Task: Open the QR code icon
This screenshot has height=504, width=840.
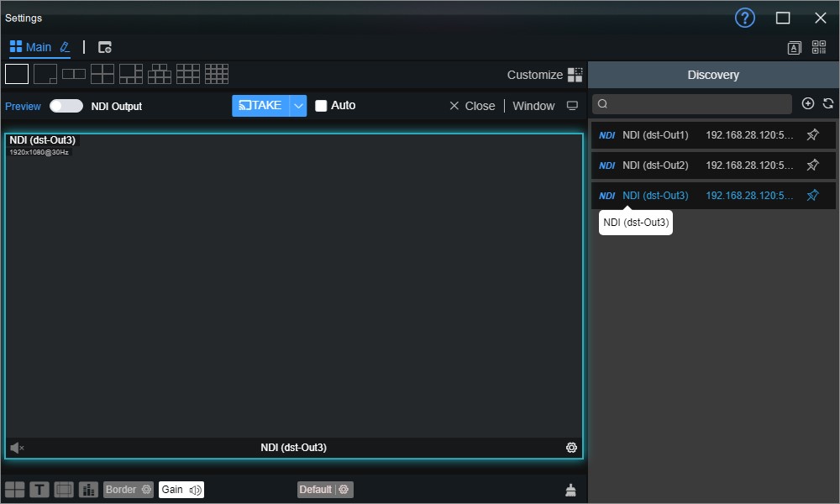Action: tap(818, 47)
